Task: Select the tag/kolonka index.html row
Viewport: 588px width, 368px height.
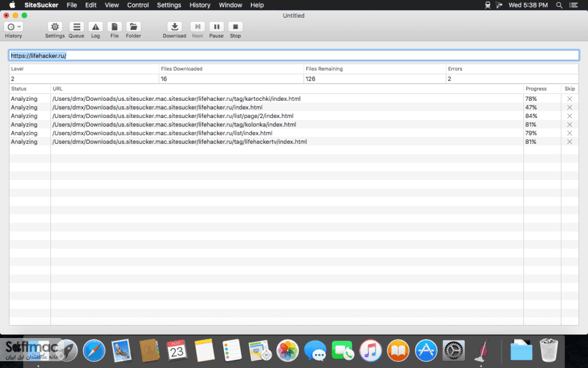Action: tap(293, 125)
